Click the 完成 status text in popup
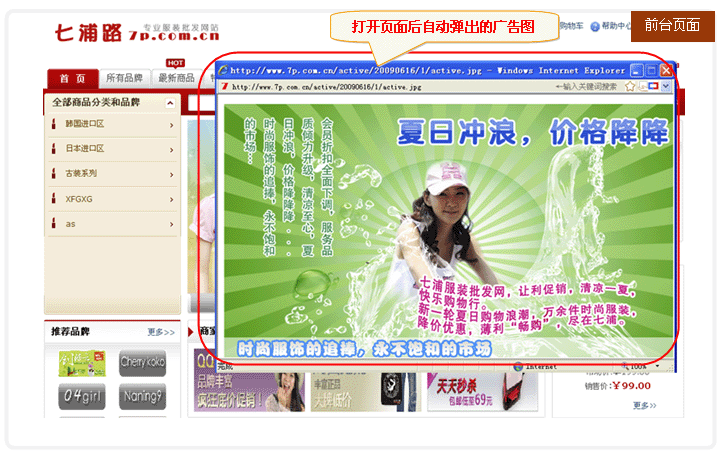 tap(225, 366)
